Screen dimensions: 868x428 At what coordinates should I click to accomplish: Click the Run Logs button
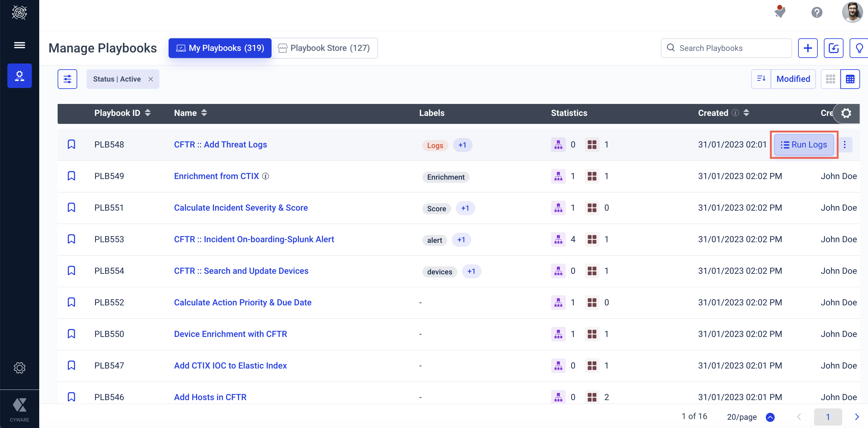click(804, 145)
